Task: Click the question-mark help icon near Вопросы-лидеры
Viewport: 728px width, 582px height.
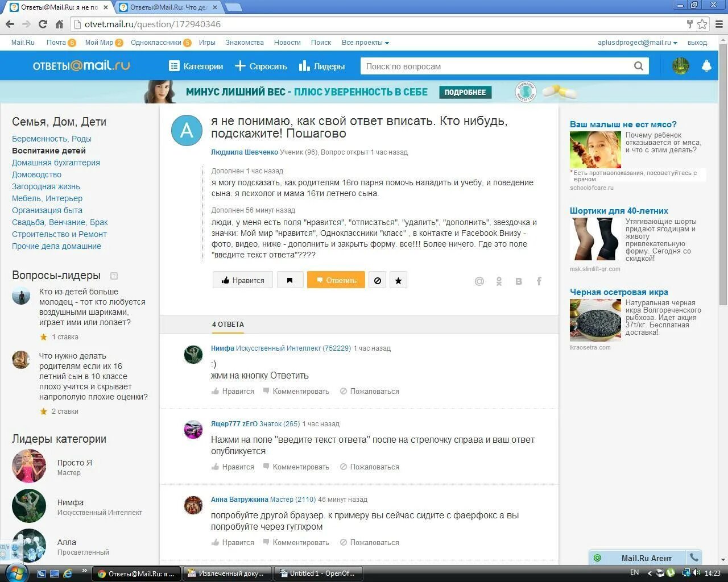Action: (114, 276)
